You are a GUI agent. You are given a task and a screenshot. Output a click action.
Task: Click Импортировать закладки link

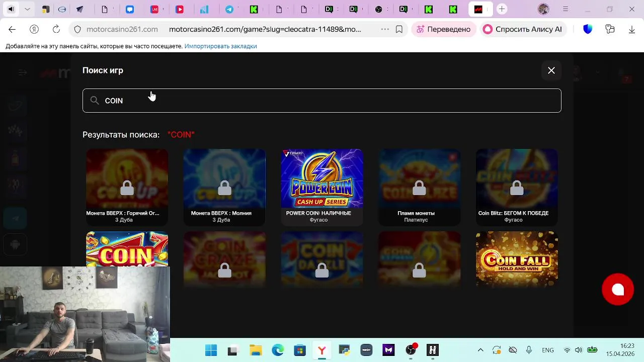(x=220, y=46)
